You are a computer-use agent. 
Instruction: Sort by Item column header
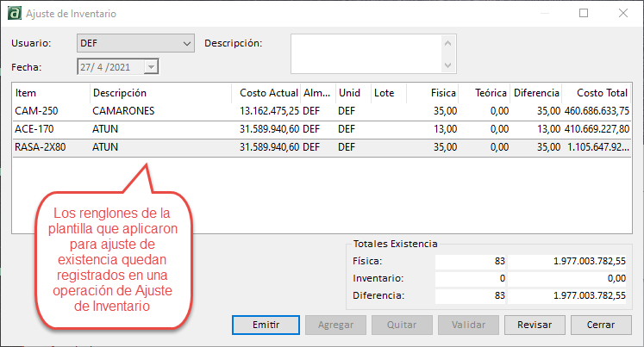point(50,93)
